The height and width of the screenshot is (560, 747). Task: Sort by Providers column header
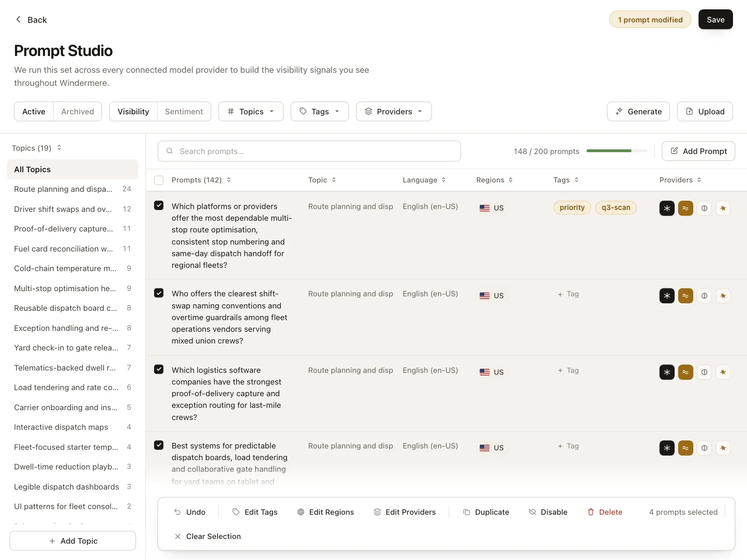(680, 180)
